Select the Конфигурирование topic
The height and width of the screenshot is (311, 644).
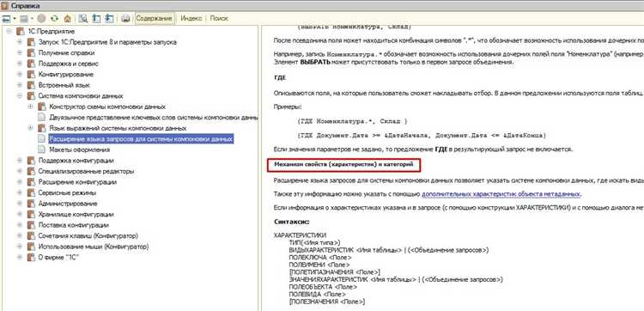click(x=66, y=75)
